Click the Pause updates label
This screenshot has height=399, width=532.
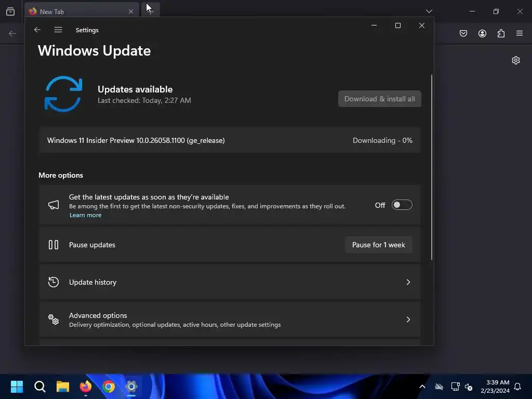coord(92,245)
